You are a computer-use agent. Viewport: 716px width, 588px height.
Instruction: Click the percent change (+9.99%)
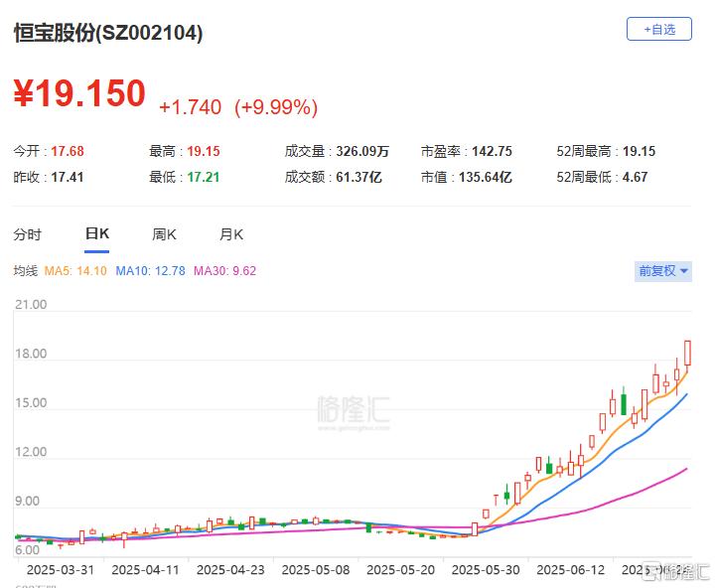point(276,107)
